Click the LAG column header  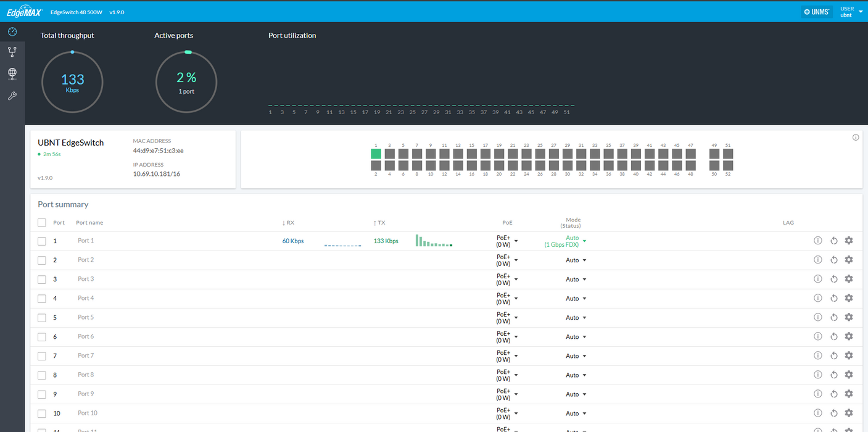(x=788, y=223)
